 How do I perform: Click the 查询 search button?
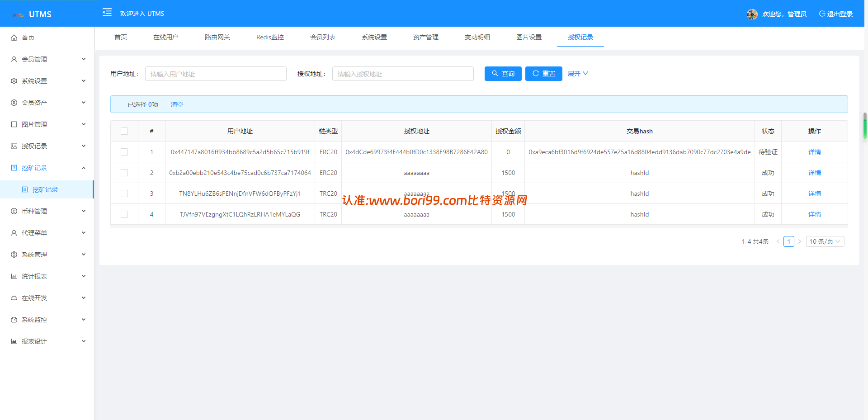503,74
